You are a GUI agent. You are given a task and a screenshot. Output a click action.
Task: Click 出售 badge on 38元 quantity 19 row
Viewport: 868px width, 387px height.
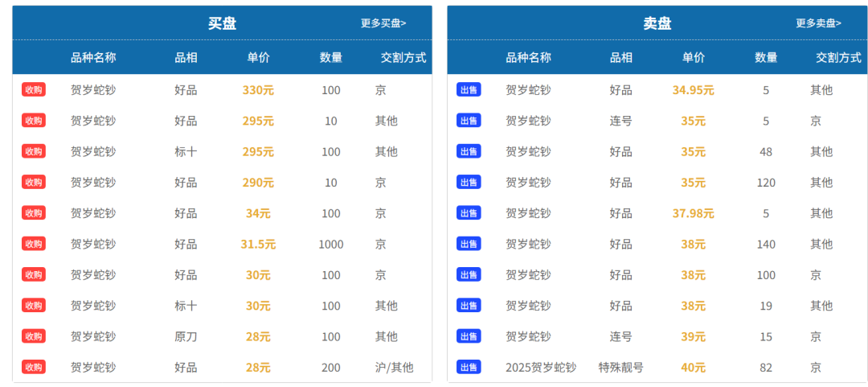pos(469,306)
